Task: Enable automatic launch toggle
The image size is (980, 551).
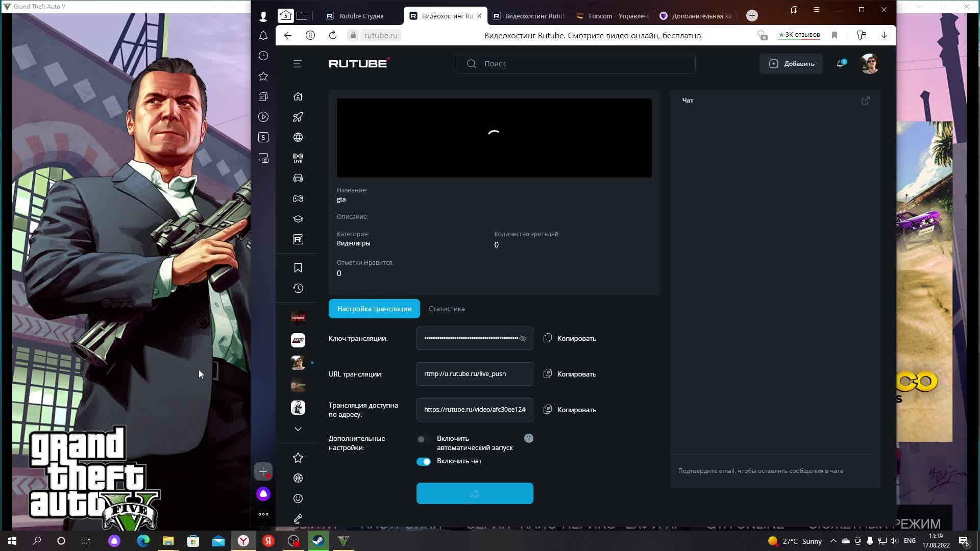Action: (x=423, y=439)
